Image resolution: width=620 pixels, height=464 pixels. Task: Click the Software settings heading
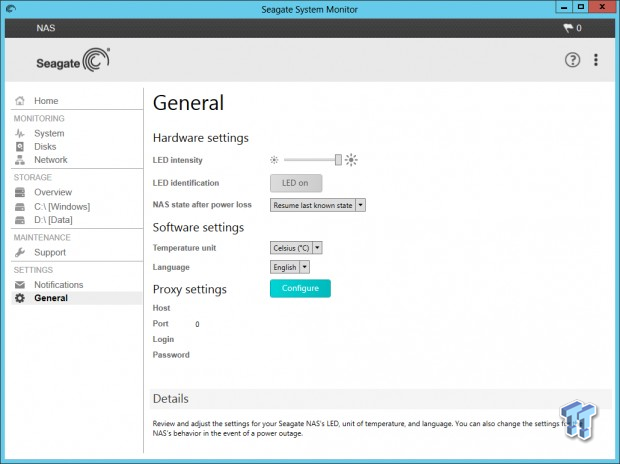point(198,227)
